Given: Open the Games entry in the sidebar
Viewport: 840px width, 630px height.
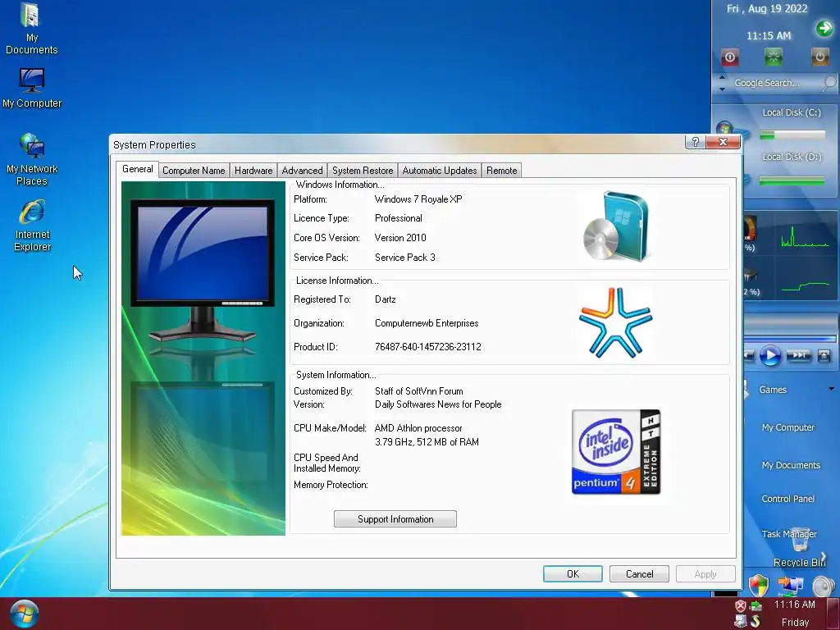Looking at the screenshot, I should pos(773,390).
